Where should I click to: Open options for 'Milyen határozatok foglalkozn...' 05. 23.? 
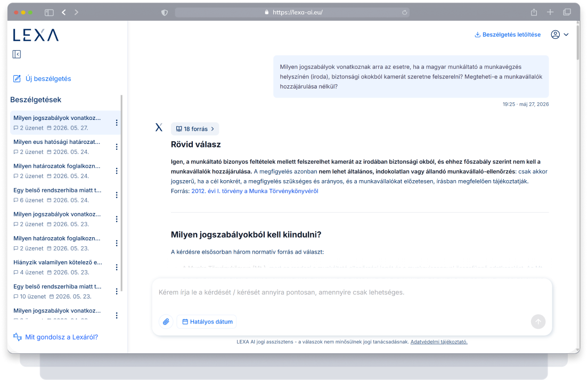pos(117,243)
